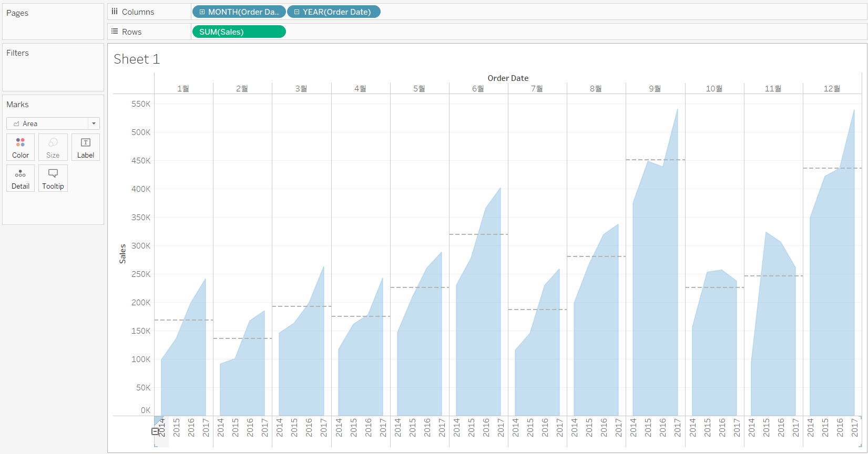Select the 6월 column header
Screen dimensions: 868x454
coord(478,88)
